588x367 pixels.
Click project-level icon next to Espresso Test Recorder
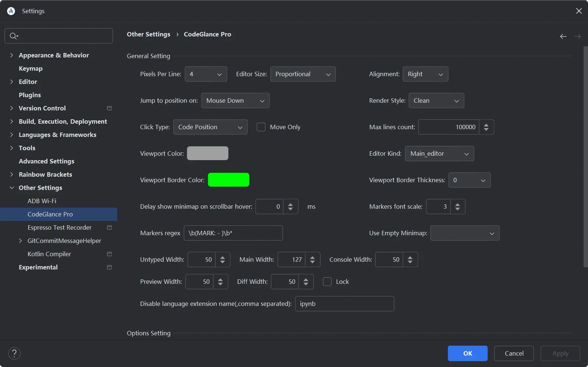[x=109, y=227]
